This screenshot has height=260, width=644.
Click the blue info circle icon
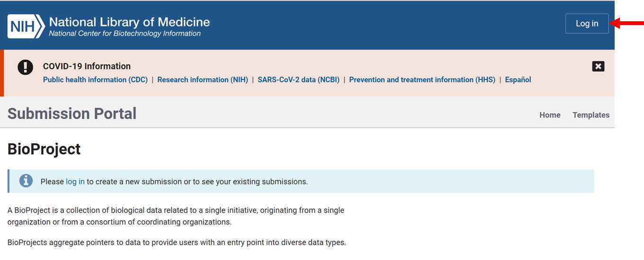pos(26,181)
